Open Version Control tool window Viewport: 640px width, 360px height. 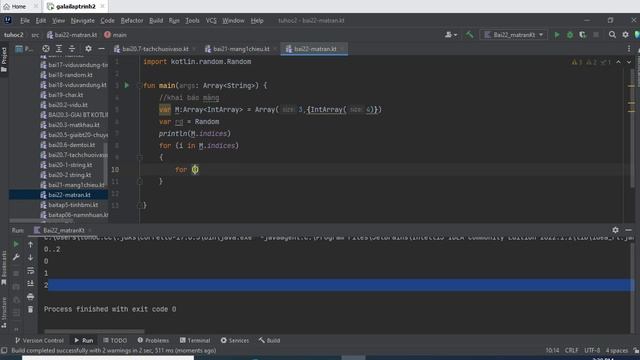[x=39, y=340]
